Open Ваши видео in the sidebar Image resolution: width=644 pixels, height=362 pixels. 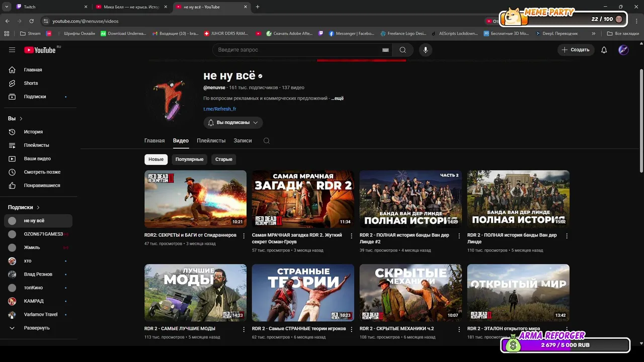coord(38,158)
